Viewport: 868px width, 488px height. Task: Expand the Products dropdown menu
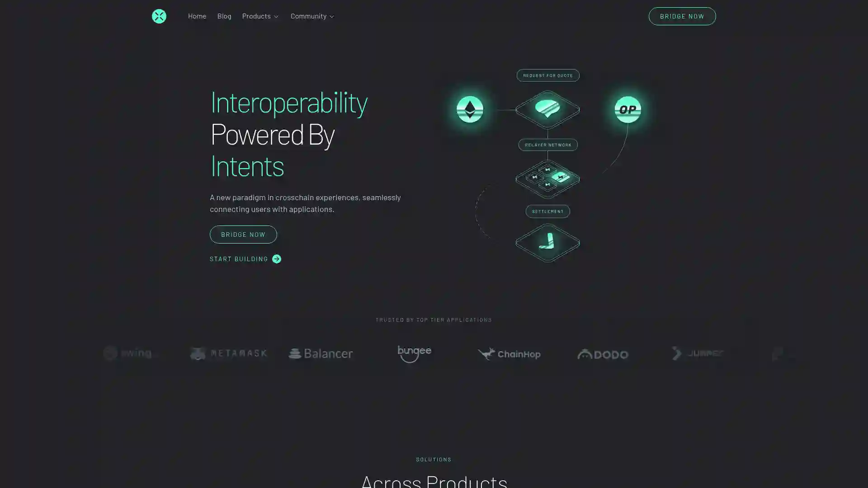[x=260, y=16]
